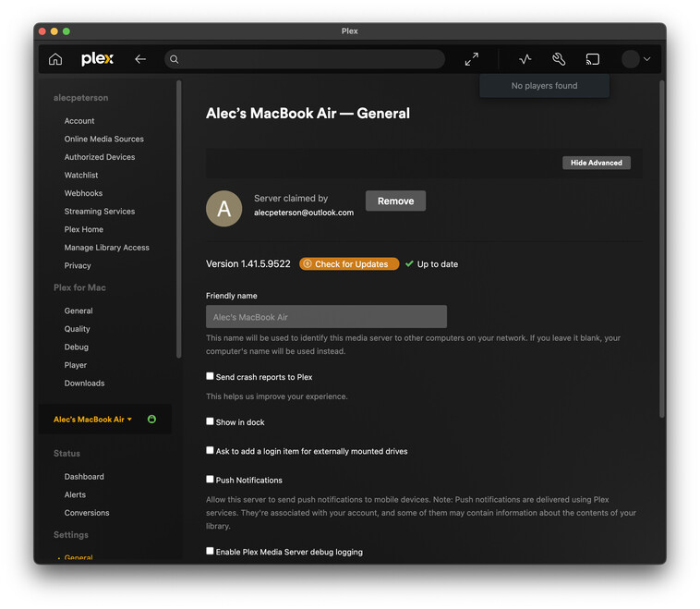
Task: View server Alerts
Action: pyautogui.click(x=75, y=494)
